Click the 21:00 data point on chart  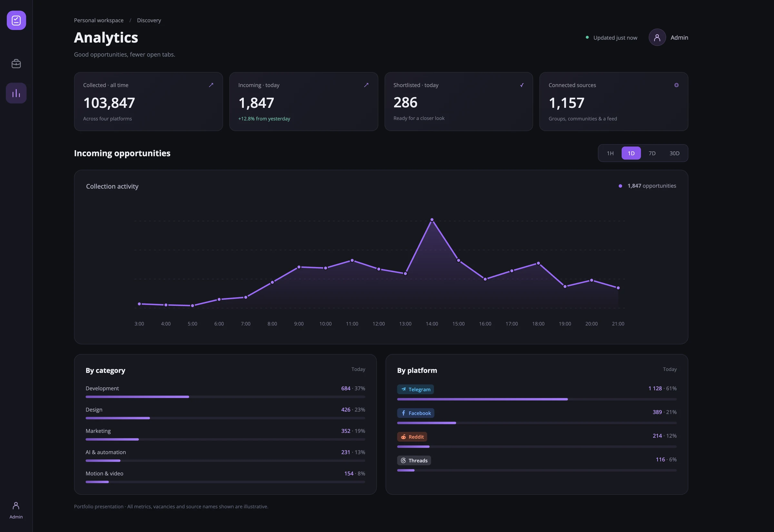point(618,288)
